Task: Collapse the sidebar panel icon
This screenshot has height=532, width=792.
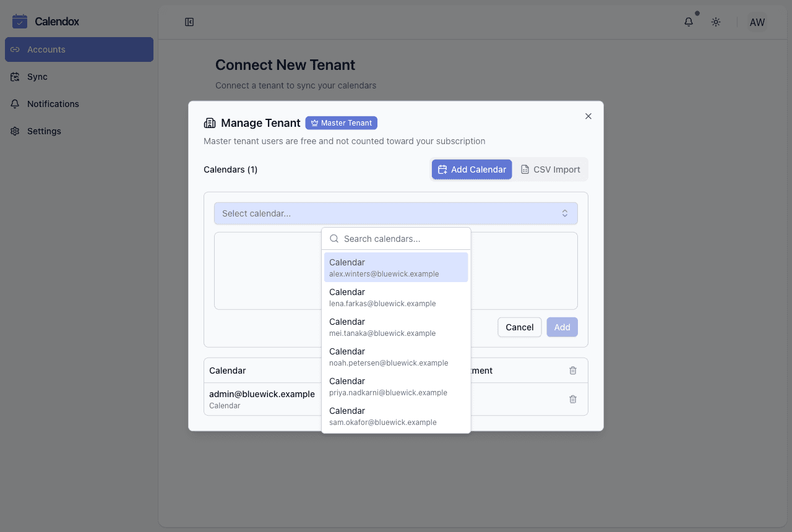Action: [189, 22]
